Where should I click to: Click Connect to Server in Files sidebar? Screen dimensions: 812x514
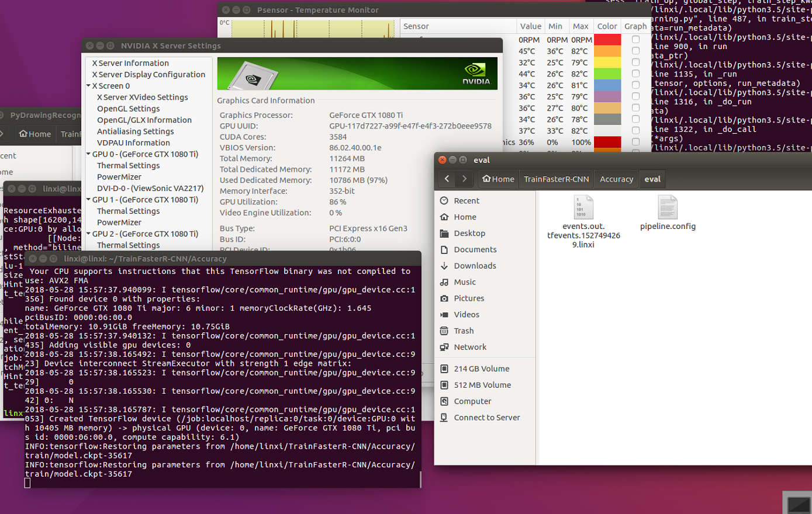(487, 418)
